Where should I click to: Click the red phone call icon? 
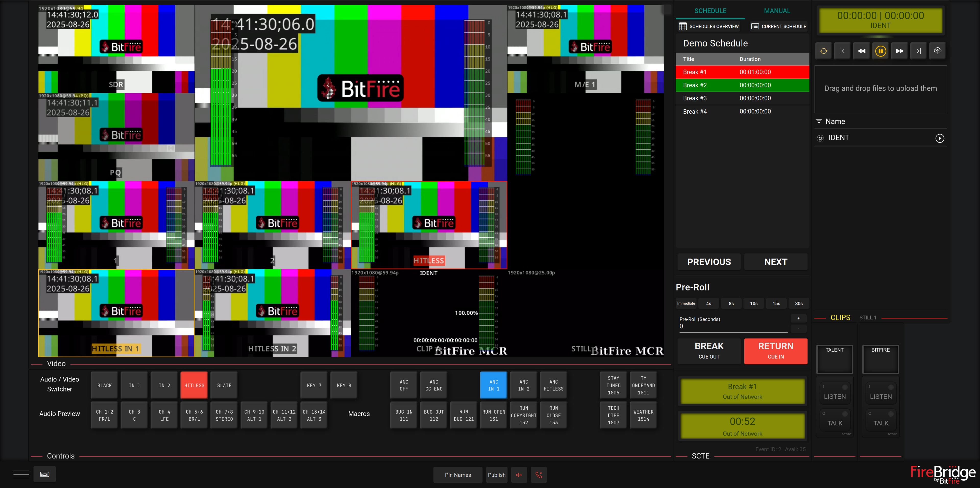pyautogui.click(x=539, y=475)
